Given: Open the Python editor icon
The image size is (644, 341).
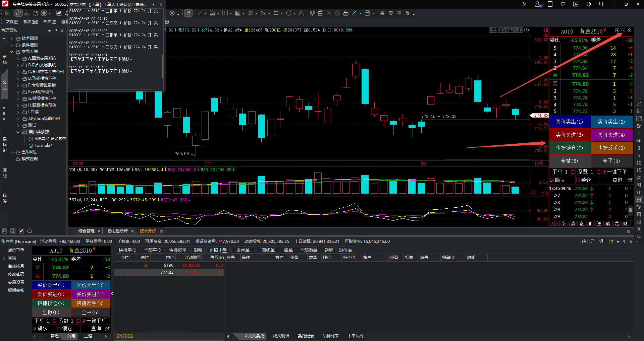Looking at the screenshot, I should [x=588, y=4].
